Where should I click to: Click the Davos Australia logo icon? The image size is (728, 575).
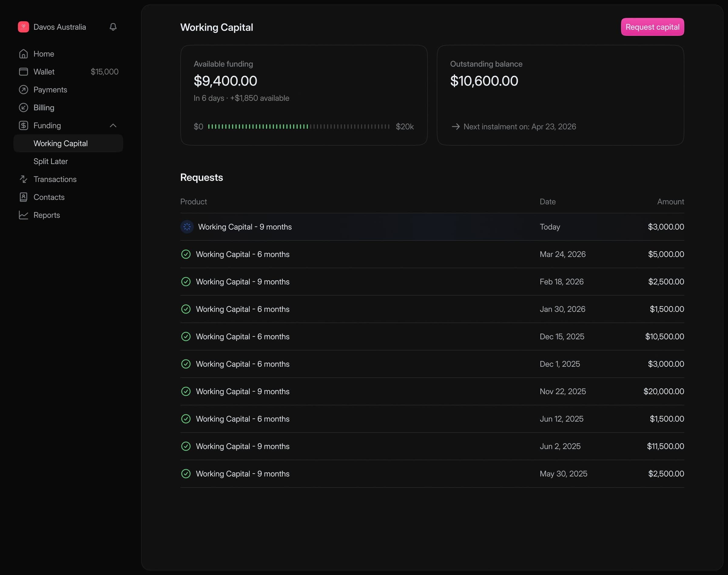[23, 27]
